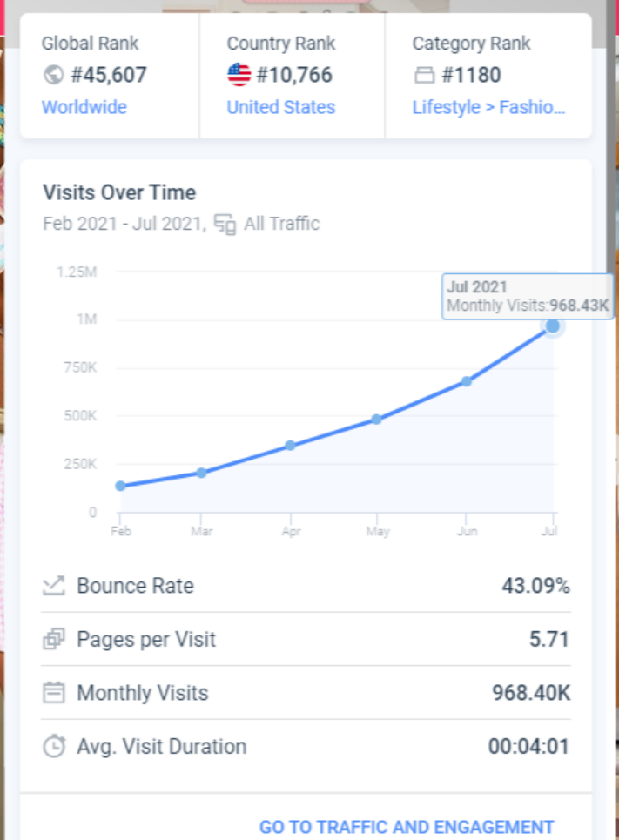
Task: Click the Jul 2021 Monthly Visits tooltip
Action: point(528,297)
